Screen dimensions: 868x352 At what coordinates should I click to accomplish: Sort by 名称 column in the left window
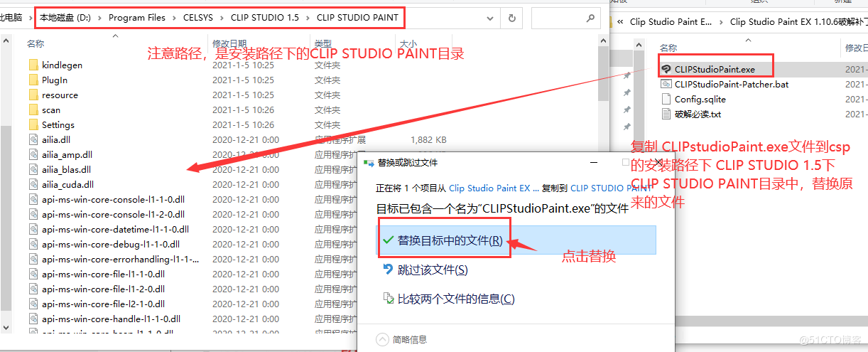(36, 43)
